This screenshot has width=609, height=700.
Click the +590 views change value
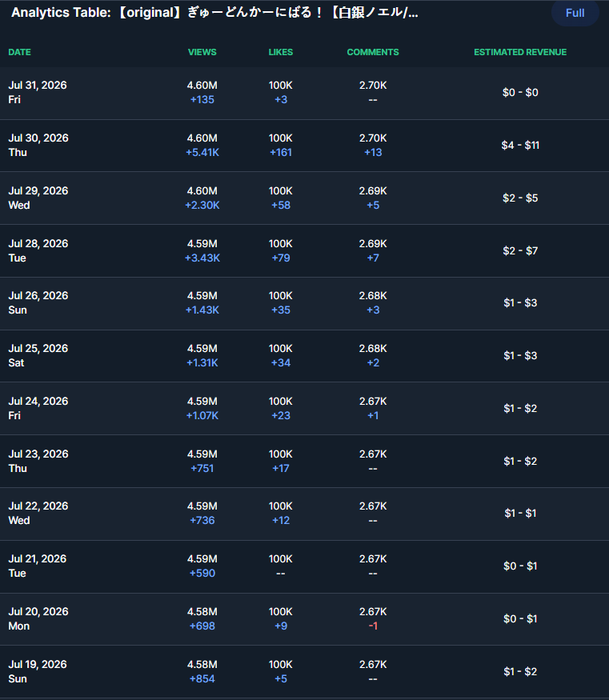[202, 573]
